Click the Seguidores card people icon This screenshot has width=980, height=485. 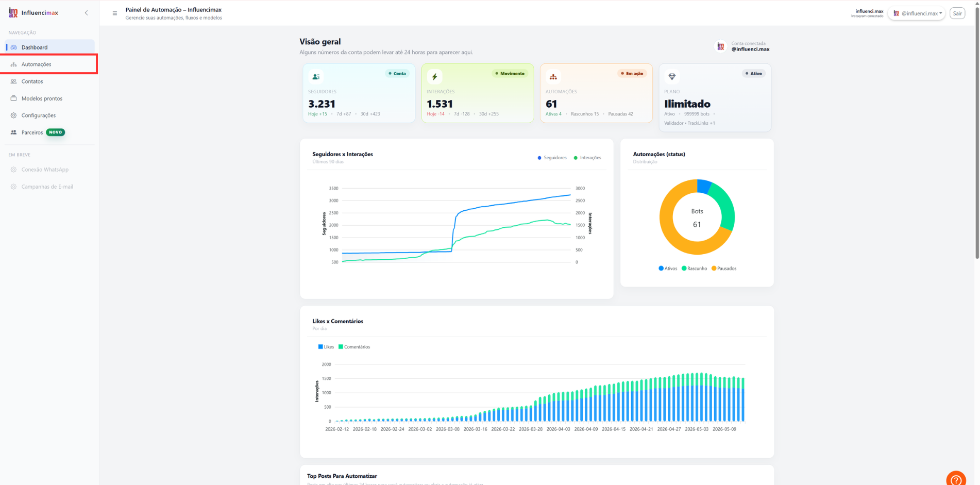[316, 77]
